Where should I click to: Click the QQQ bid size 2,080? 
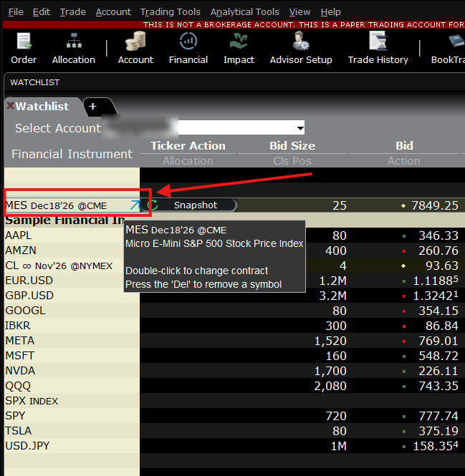330,386
